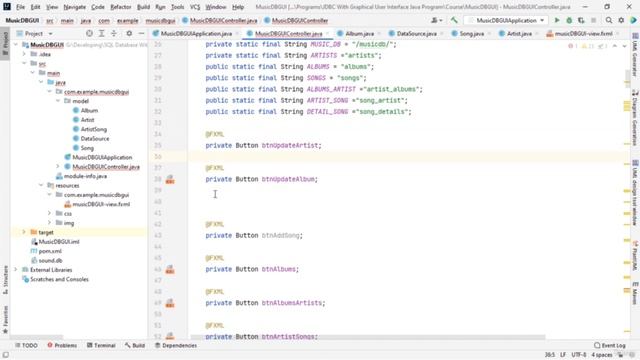The height and width of the screenshot is (360, 640).
Task: Open the Terminal tool window
Action: (x=101, y=345)
